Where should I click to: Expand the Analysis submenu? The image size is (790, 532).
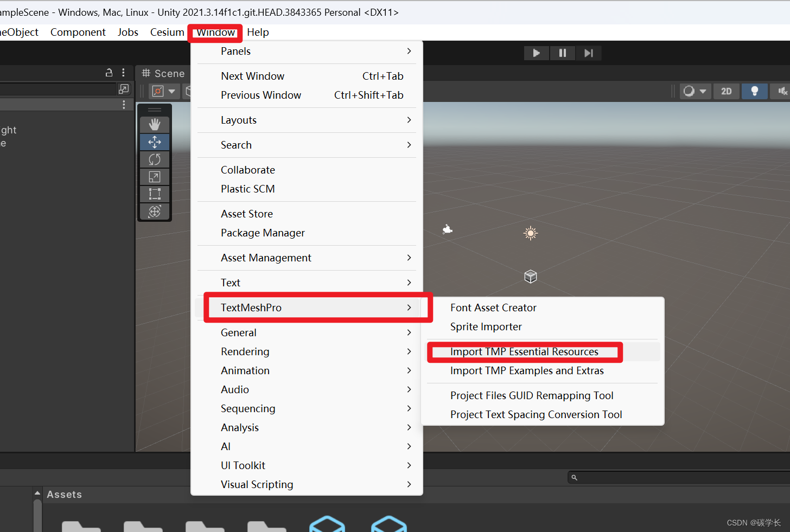click(x=307, y=427)
